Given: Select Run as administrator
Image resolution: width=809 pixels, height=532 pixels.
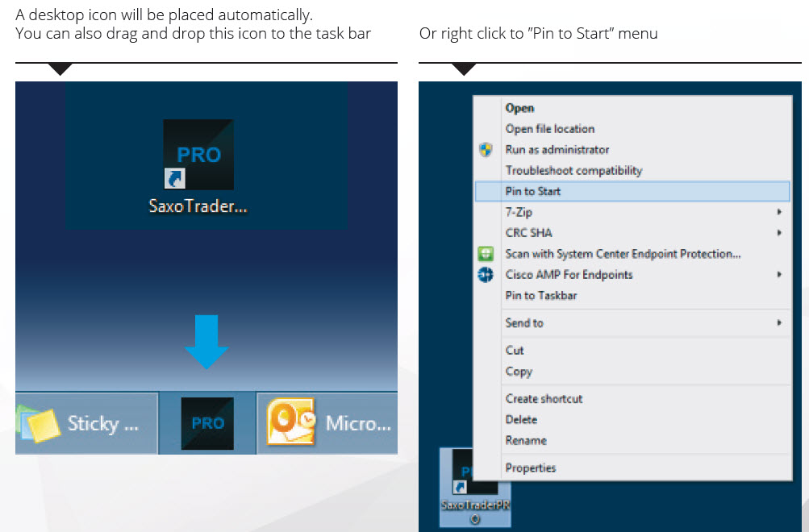Looking at the screenshot, I should 632,150.
